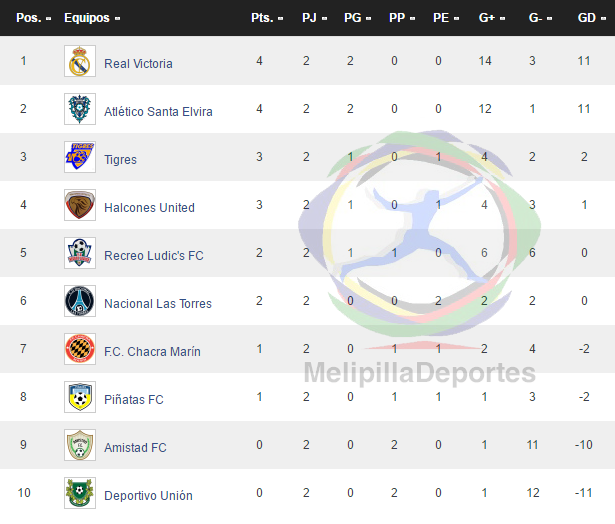Sort by PJ matches played column
The image size is (615, 524).
(314, 18)
